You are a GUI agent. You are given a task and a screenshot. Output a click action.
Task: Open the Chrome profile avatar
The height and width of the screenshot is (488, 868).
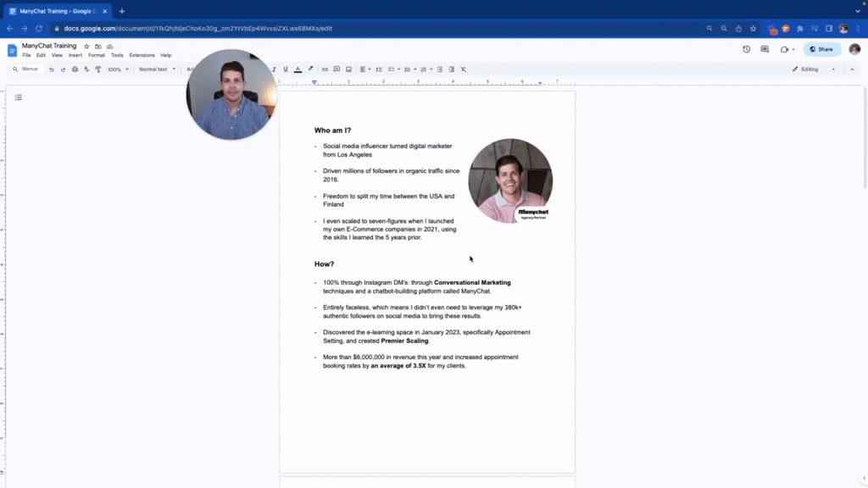(843, 28)
